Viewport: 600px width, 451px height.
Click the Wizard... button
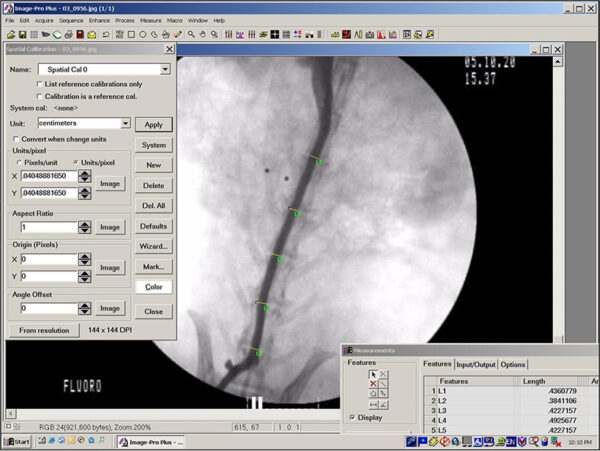pos(154,246)
